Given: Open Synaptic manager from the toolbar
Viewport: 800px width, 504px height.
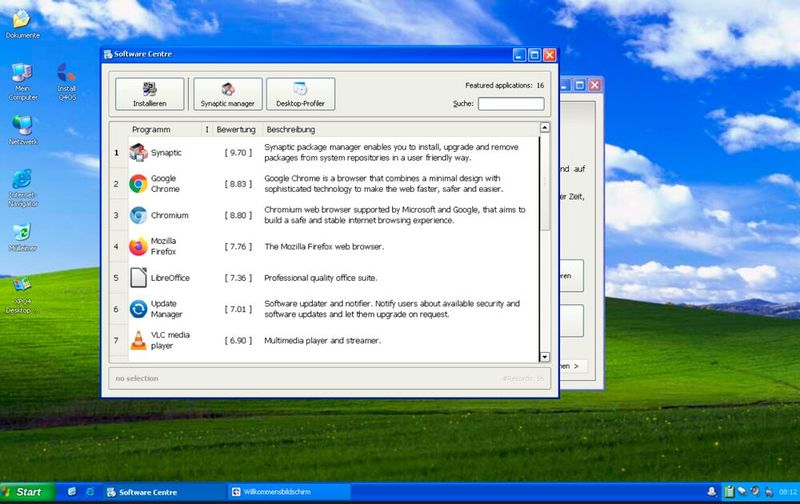Looking at the screenshot, I should pyautogui.click(x=228, y=94).
